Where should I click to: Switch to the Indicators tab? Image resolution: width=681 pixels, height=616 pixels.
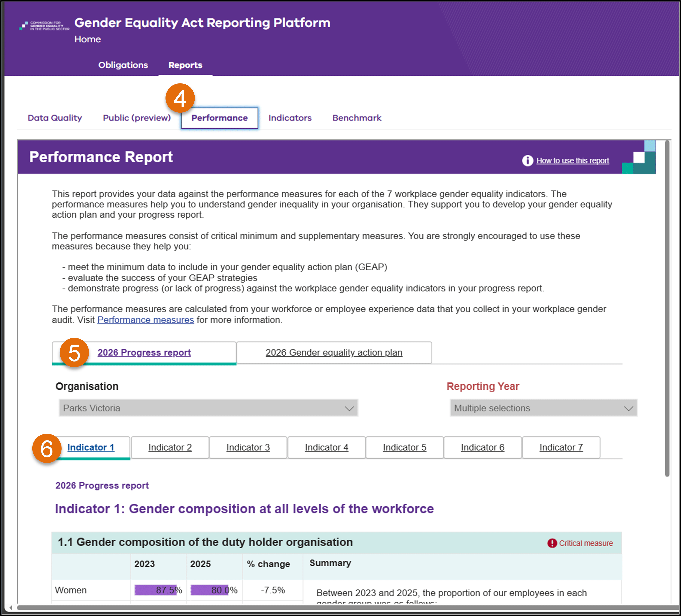(290, 118)
